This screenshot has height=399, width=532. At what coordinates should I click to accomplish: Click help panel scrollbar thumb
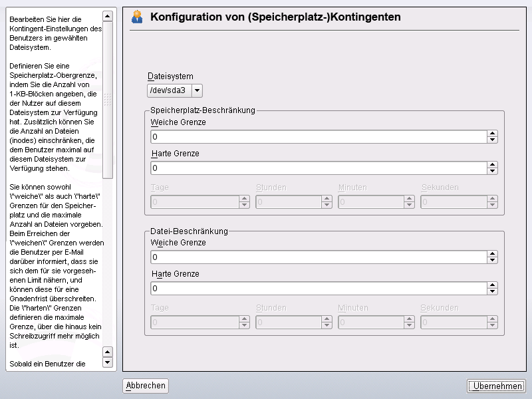point(108,100)
